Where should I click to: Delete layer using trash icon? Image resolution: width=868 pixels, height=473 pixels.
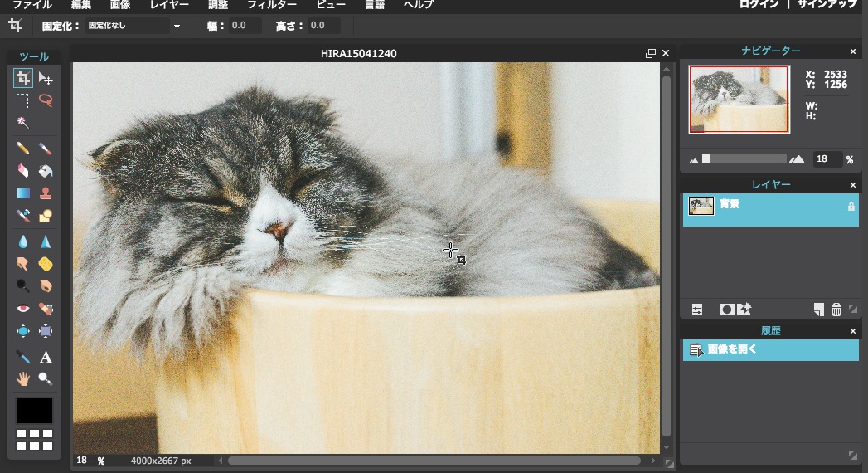[x=836, y=310]
